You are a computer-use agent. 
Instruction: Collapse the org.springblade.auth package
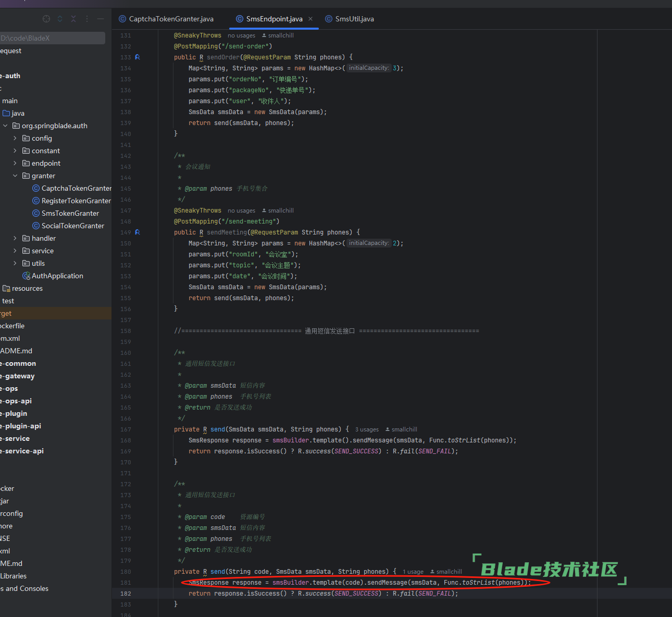[5, 126]
